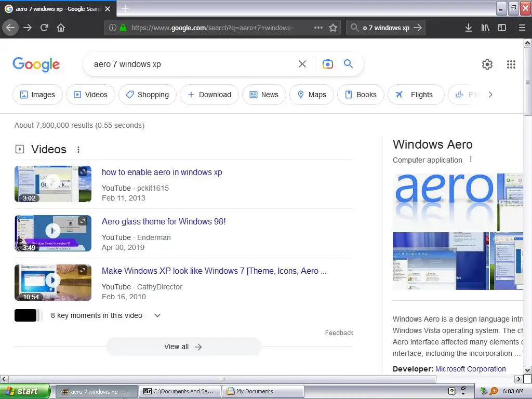
Task: Open Google quick settings gear
Action: click(487, 64)
